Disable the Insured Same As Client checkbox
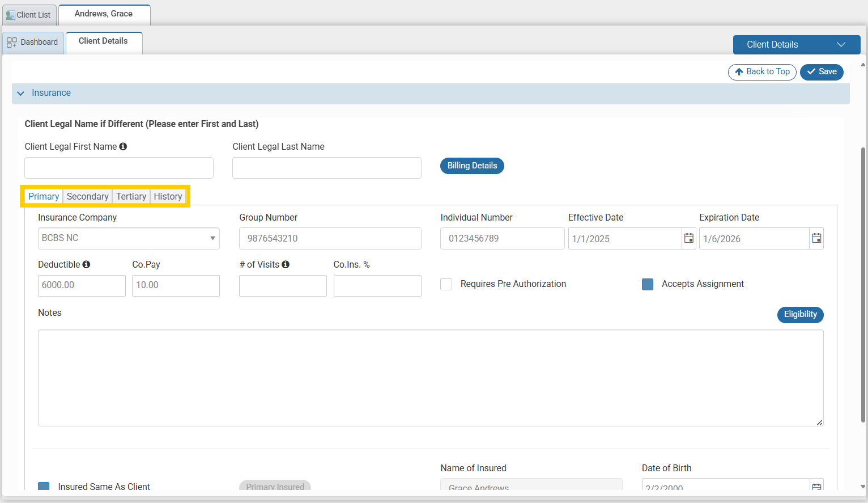Image resolution: width=868 pixels, height=503 pixels. coord(44,487)
